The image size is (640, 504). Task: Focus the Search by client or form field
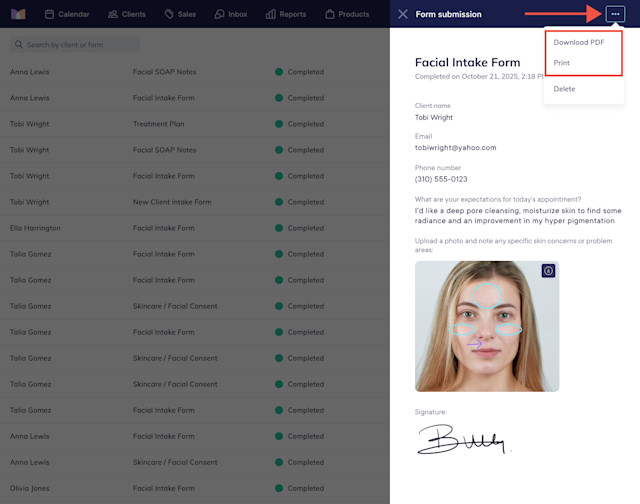(75, 44)
